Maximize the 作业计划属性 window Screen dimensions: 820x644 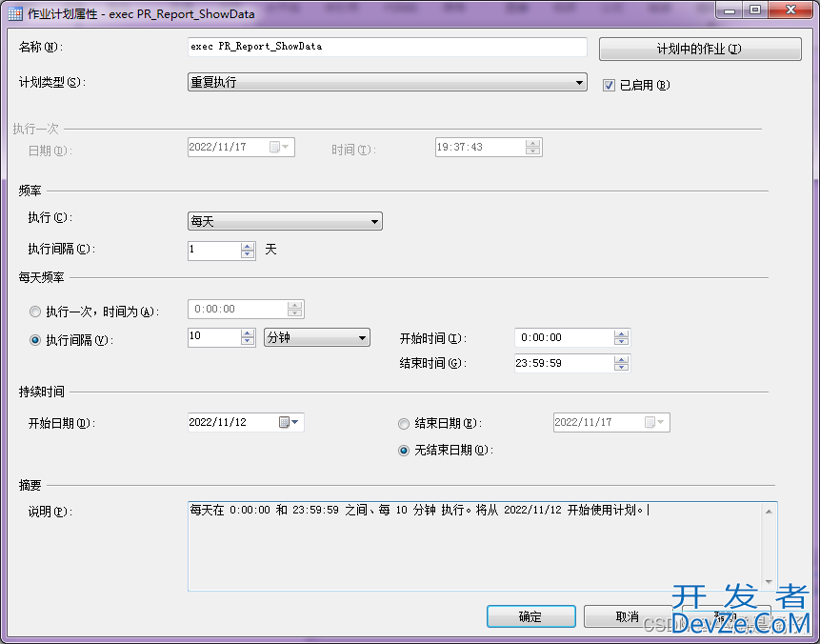755,10
